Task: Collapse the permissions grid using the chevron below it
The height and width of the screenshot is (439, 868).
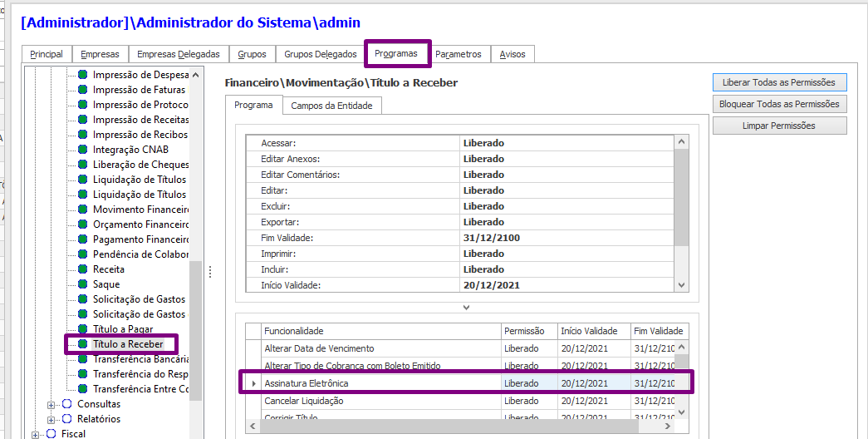Action: [466, 307]
